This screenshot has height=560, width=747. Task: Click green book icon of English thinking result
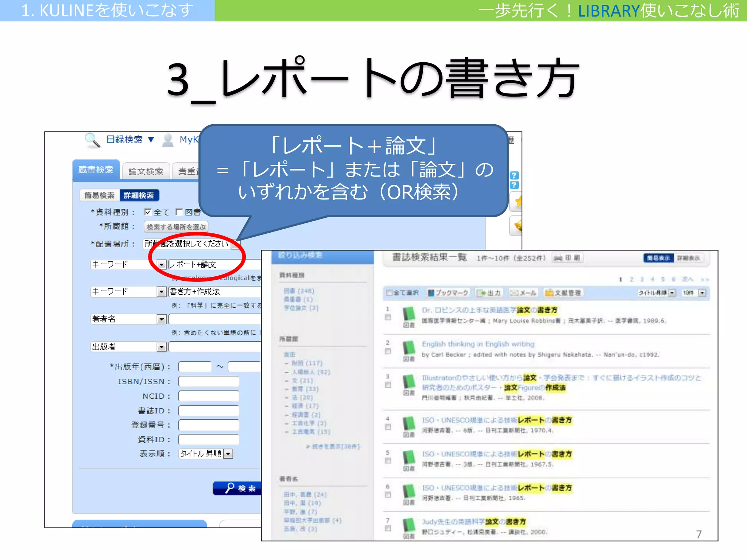409,348
